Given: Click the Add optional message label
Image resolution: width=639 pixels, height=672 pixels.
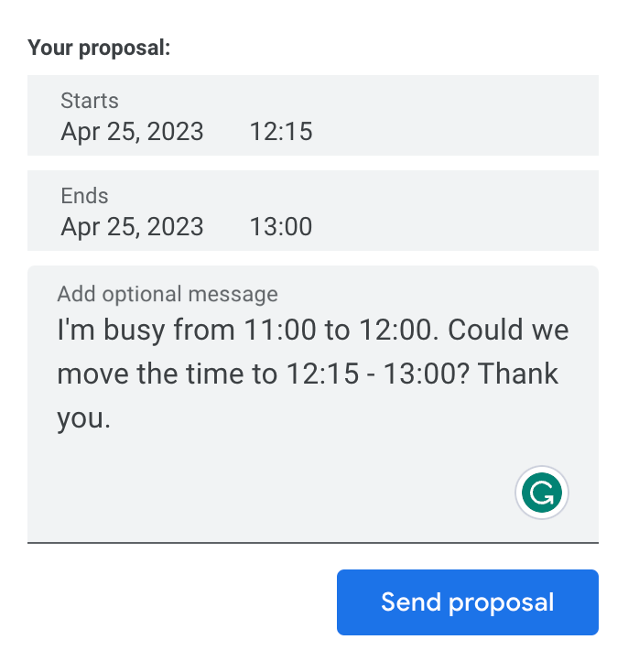Looking at the screenshot, I should (x=168, y=294).
